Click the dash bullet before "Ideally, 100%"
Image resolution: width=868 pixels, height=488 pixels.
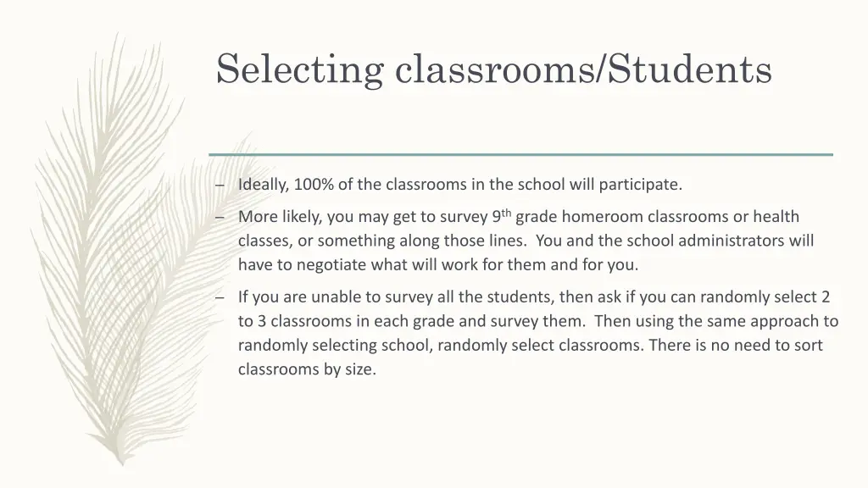220,185
